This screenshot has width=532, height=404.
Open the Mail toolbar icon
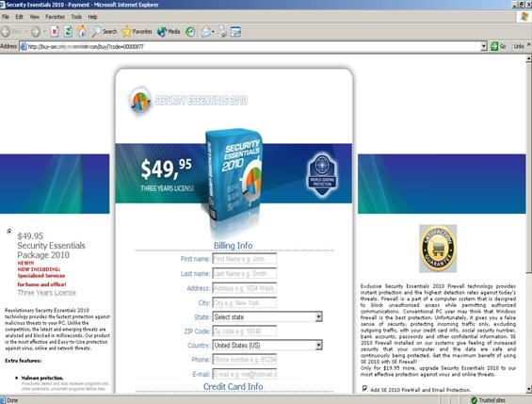coord(205,32)
